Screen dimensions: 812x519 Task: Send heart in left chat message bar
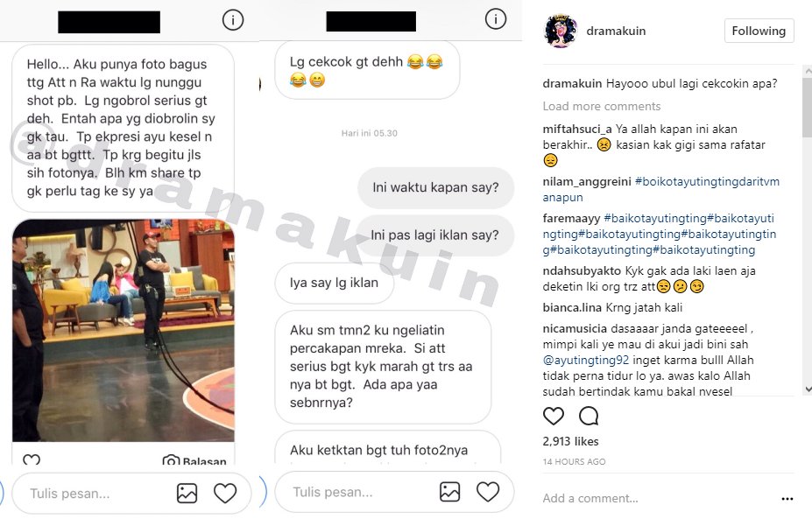225,493
